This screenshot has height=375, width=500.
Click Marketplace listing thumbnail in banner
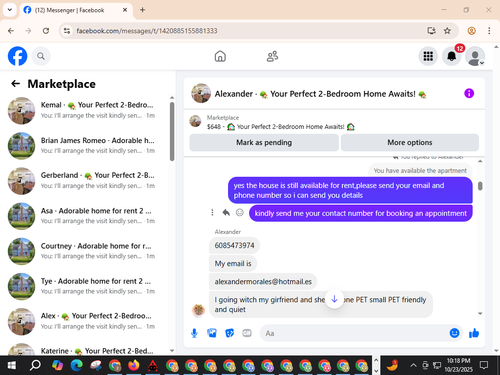(195, 121)
